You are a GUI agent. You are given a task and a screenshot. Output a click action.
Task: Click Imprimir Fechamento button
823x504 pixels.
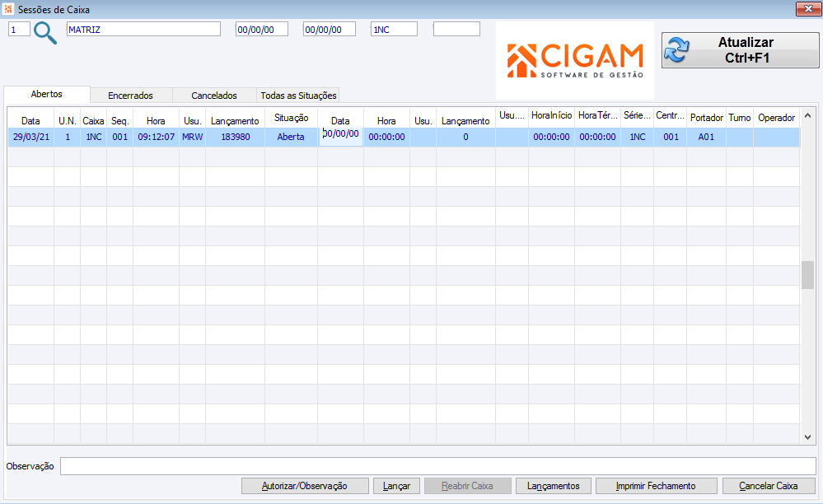656,486
